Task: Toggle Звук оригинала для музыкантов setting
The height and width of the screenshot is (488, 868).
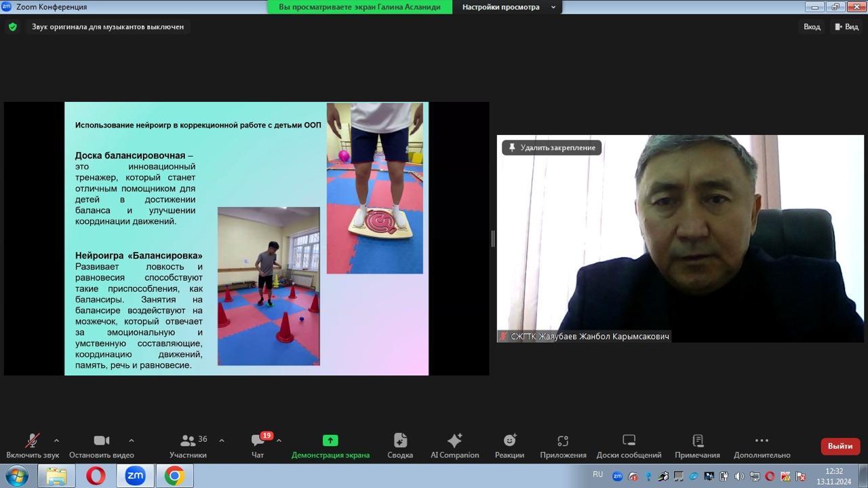Action: tap(108, 27)
